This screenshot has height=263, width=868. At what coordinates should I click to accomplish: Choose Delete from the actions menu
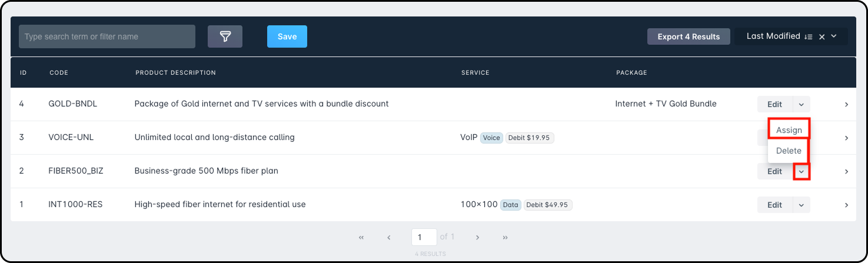click(789, 151)
